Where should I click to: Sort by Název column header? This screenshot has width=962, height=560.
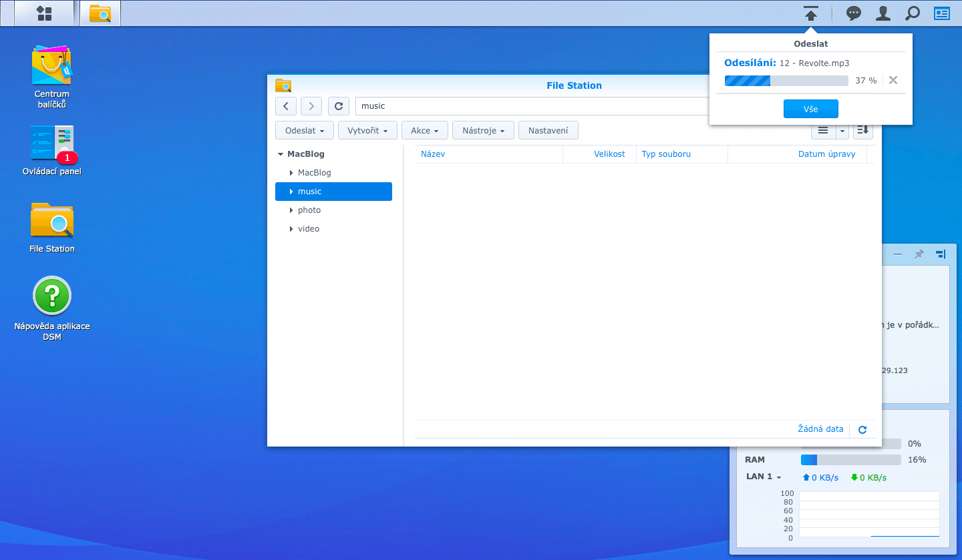point(489,154)
